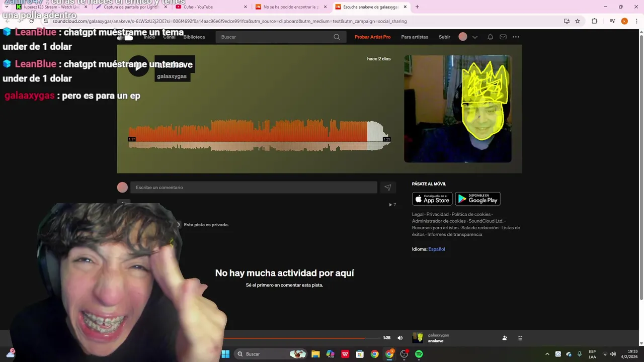644x362 pixels.
Task: Open the Google Play badge
Action: click(477, 199)
